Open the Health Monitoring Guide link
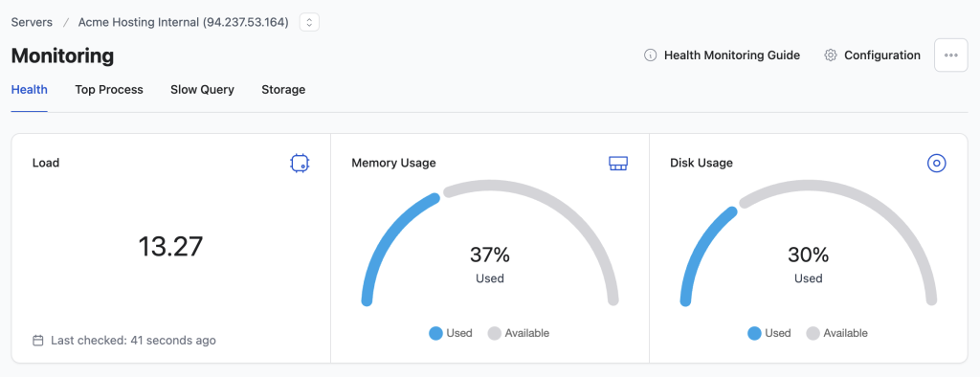 732,55
